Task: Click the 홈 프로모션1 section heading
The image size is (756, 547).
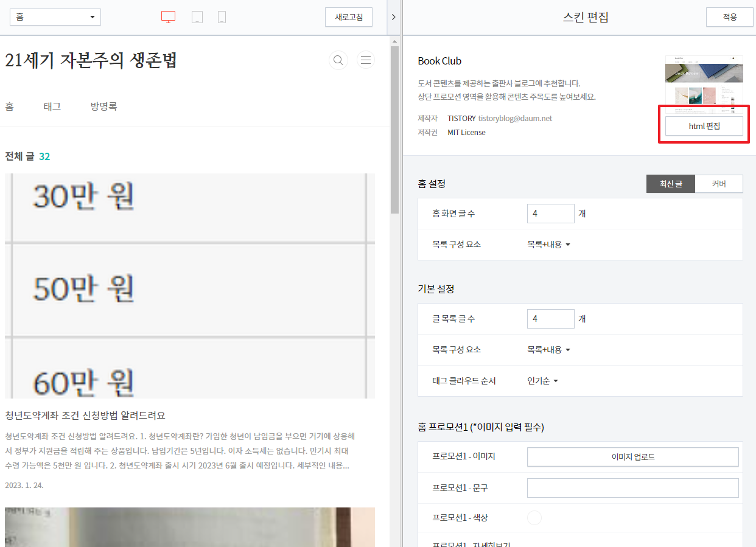Action: (481, 427)
